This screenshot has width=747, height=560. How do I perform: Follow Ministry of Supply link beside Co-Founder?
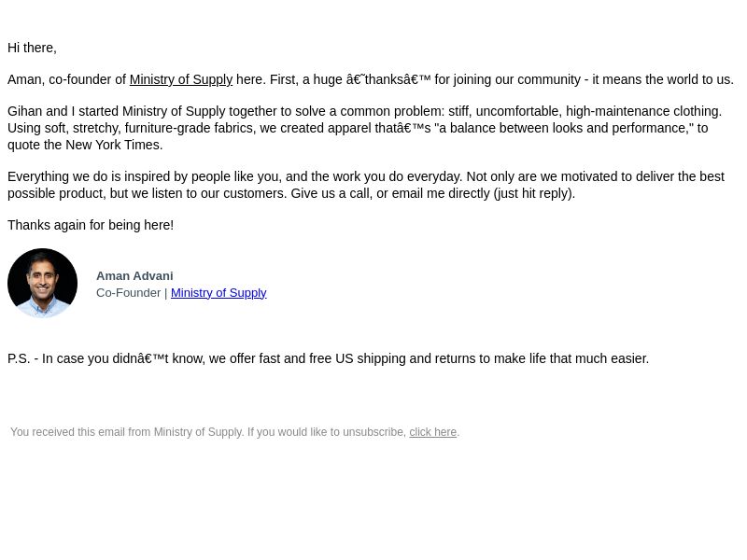point(218,293)
